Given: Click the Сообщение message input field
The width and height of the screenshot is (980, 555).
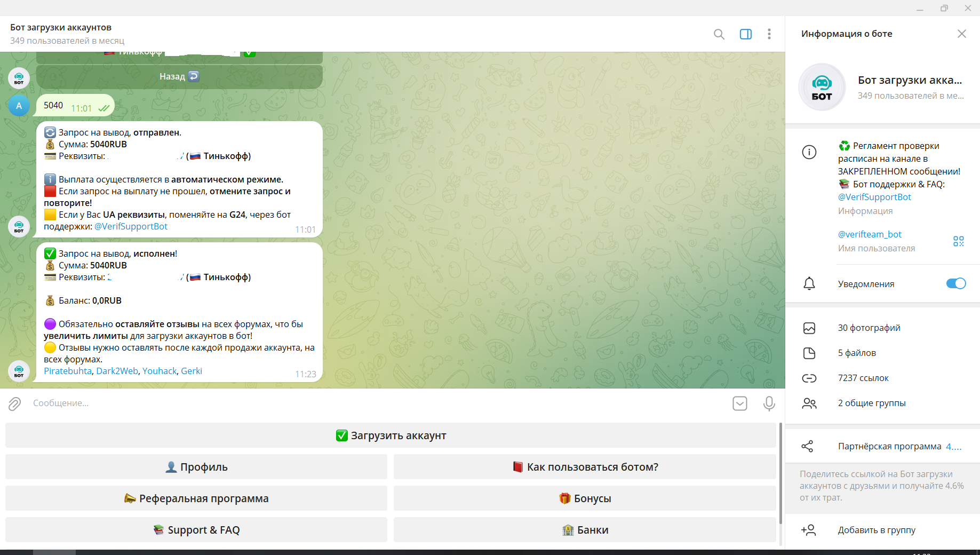Looking at the screenshot, I should coord(373,403).
